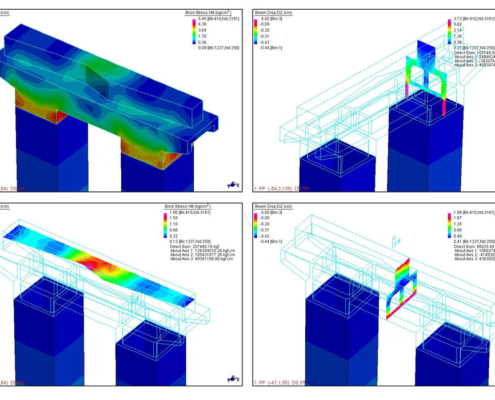Image resolution: width=495 pixels, height=400 pixels.
Task: Pick the color bar with 1.90 maximum in bottom-left viewport
Action: [165, 225]
